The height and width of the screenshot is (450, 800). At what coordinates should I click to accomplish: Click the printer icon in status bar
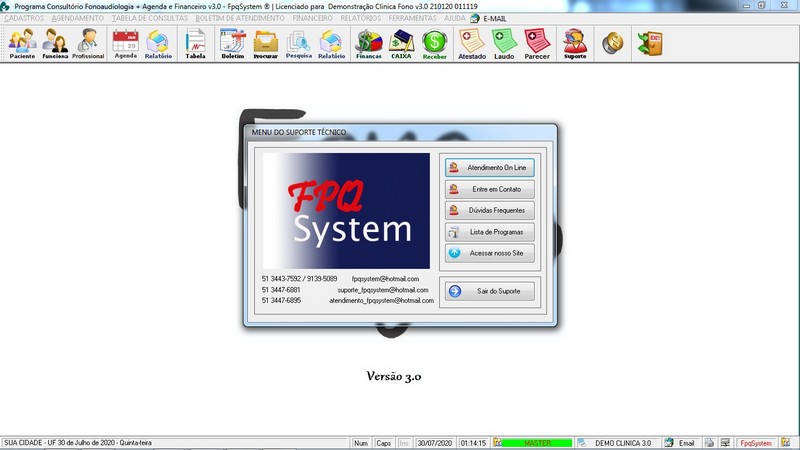(709, 443)
